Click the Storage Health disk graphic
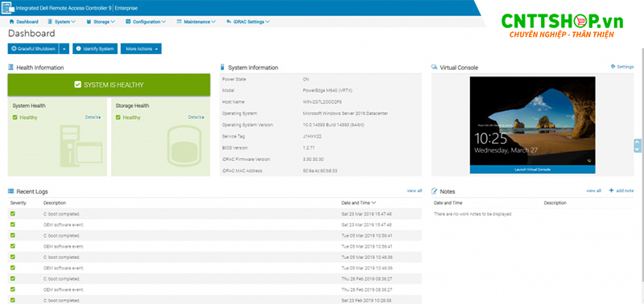Image resolution: width=644 pixels, height=304 pixels. tap(184, 146)
